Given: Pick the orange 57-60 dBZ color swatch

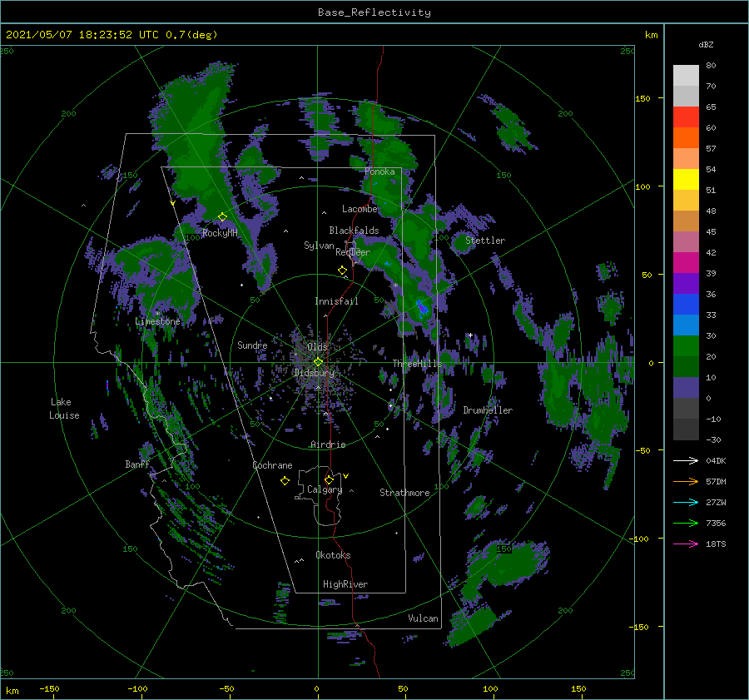Looking at the screenshot, I should click(686, 138).
